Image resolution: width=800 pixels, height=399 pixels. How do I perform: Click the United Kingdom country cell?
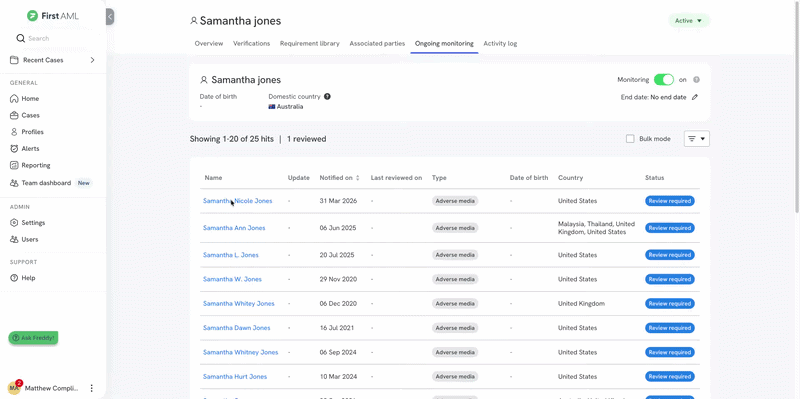point(581,304)
